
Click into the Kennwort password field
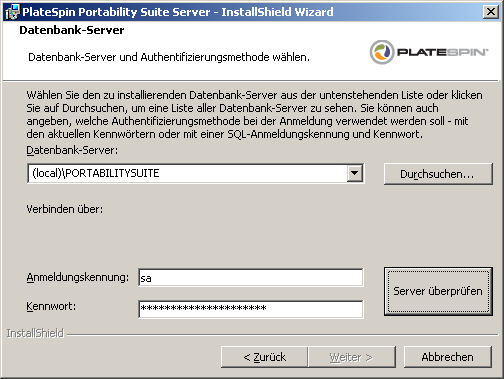tap(251, 309)
